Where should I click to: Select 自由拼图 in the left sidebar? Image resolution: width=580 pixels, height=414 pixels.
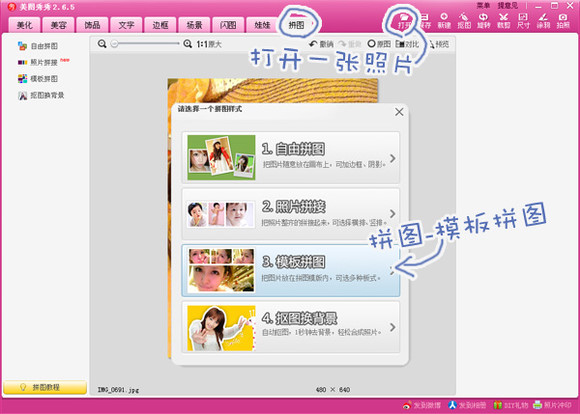(x=38, y=46)
